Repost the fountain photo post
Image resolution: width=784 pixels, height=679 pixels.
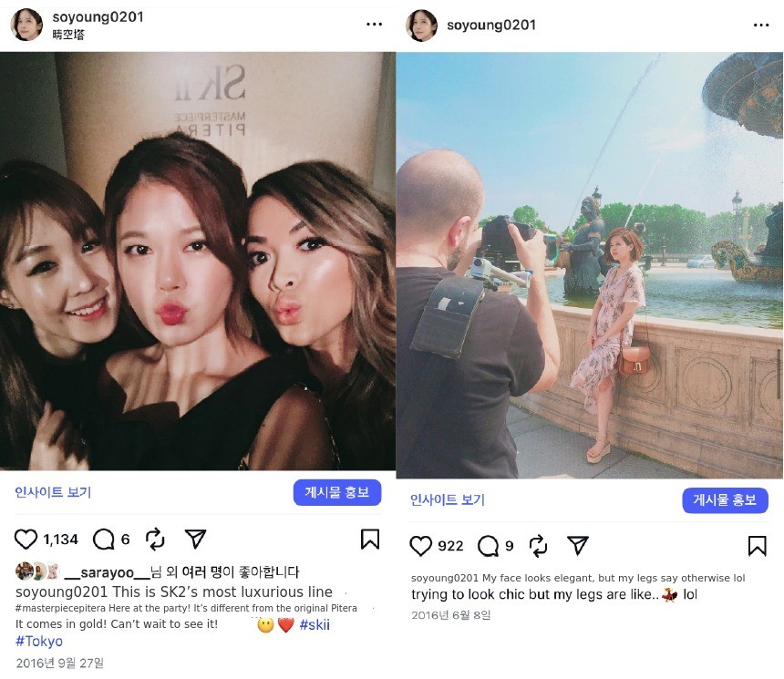point(538,546)
